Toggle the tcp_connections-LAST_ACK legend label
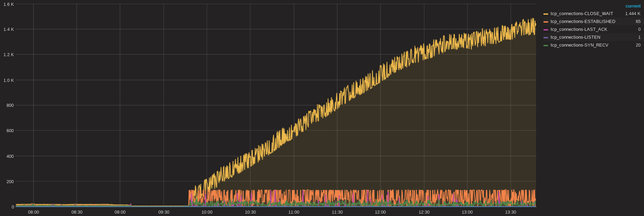Image resolution: width=644 pixels, height=216 pixels. pyautogui.click(x=579, y=29)
